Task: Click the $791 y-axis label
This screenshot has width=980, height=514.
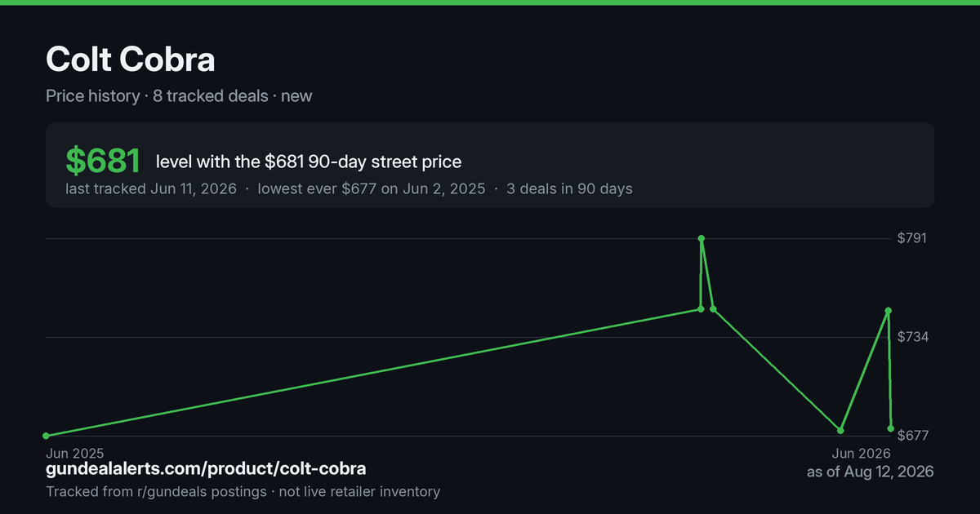Action: (913, 238)
